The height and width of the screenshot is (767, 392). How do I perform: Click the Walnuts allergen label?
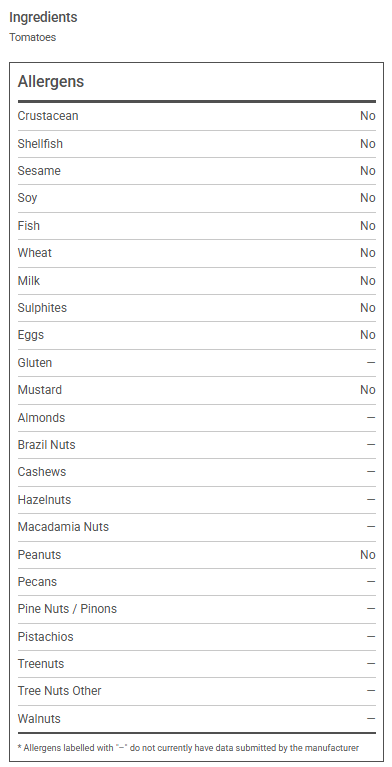(39, 719)
